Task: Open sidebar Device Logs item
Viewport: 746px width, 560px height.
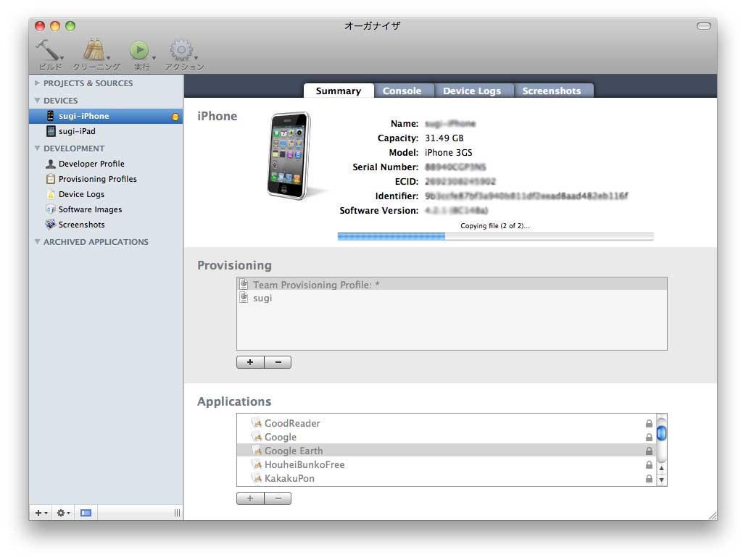Action: pyautogui.click(x=81, y=194)
